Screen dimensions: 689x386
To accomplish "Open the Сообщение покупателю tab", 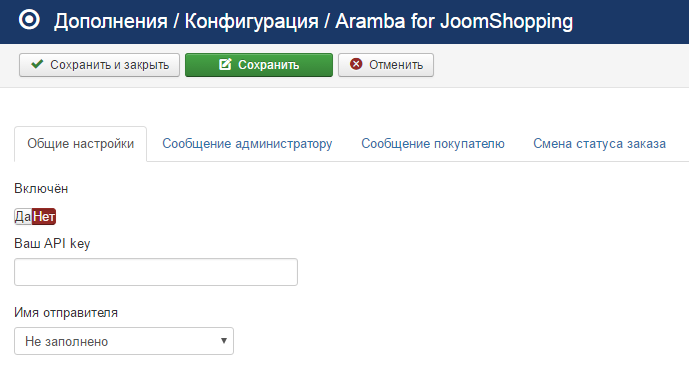I will coord(433,144).
